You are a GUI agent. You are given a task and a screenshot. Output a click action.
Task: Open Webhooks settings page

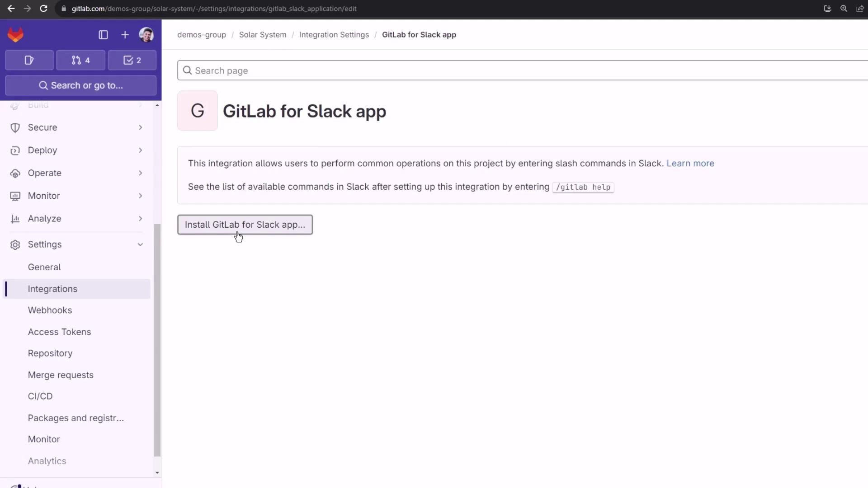point(50,310)
